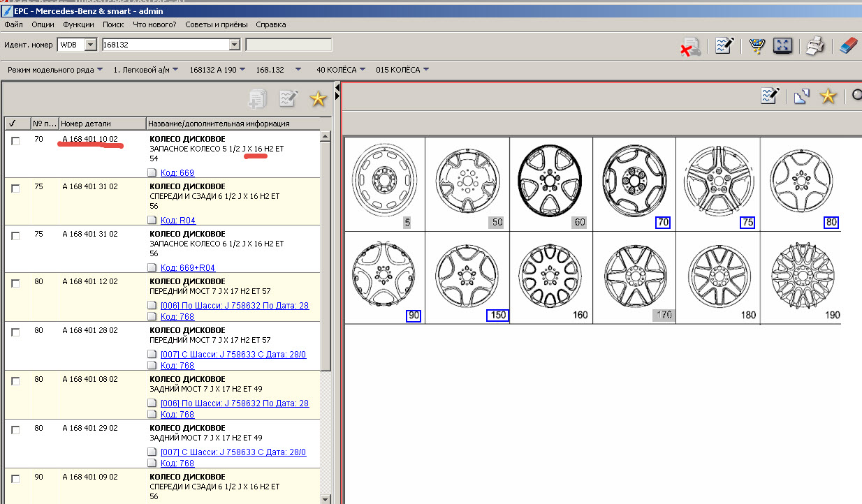Screen dimensions: 862x504
Task: Click the copy parts icon in left panel
Action: click(x=258, y=98)
